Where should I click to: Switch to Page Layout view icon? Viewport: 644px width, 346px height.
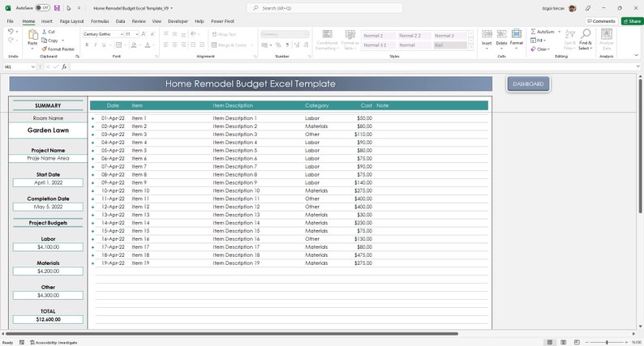(x=563, y=342)
